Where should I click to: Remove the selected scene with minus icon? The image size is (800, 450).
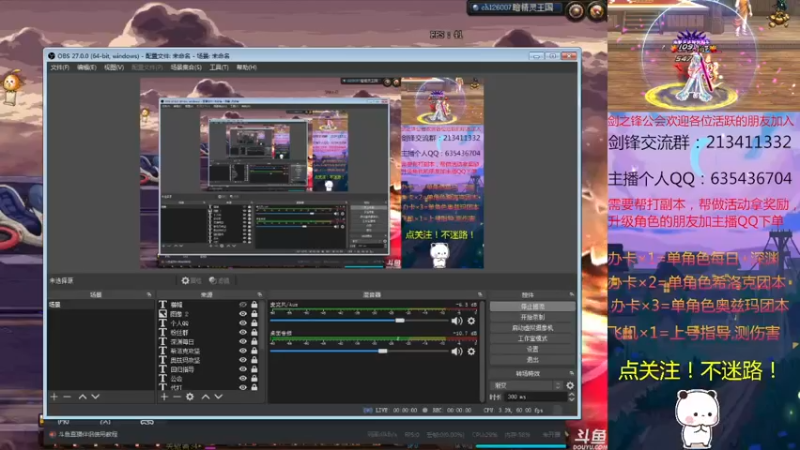(67, 396)
